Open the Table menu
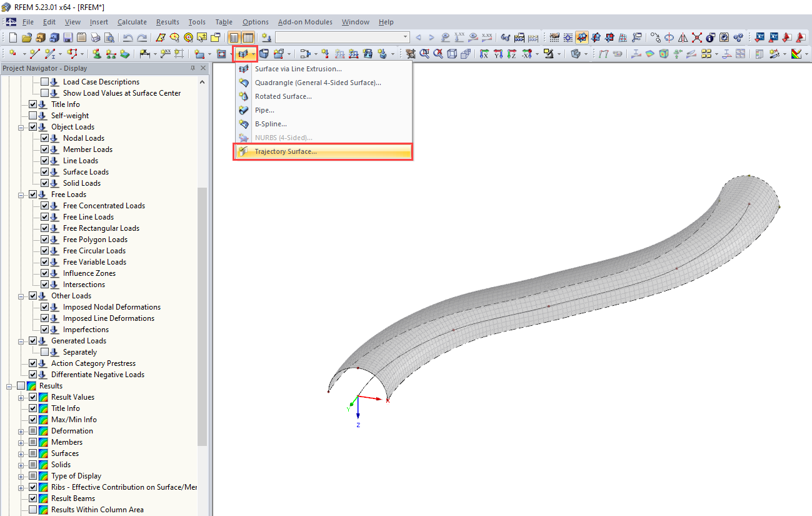Screen dimensions: 812x516 [224, 22]
